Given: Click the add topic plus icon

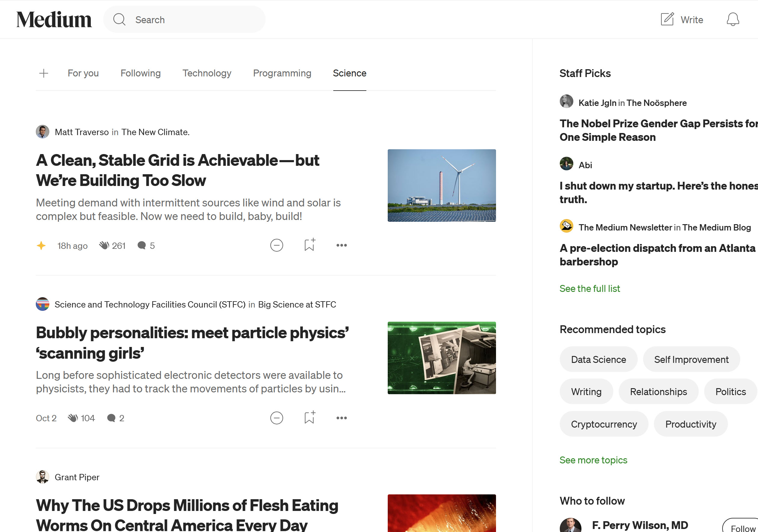Looking at the screenshot, I should coord(44,73).
